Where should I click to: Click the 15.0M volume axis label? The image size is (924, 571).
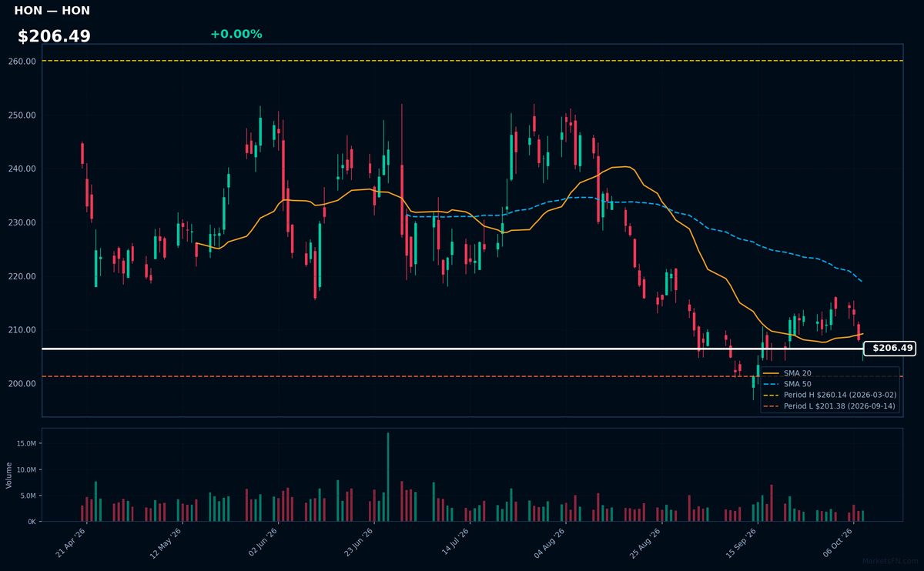(25, 444)
